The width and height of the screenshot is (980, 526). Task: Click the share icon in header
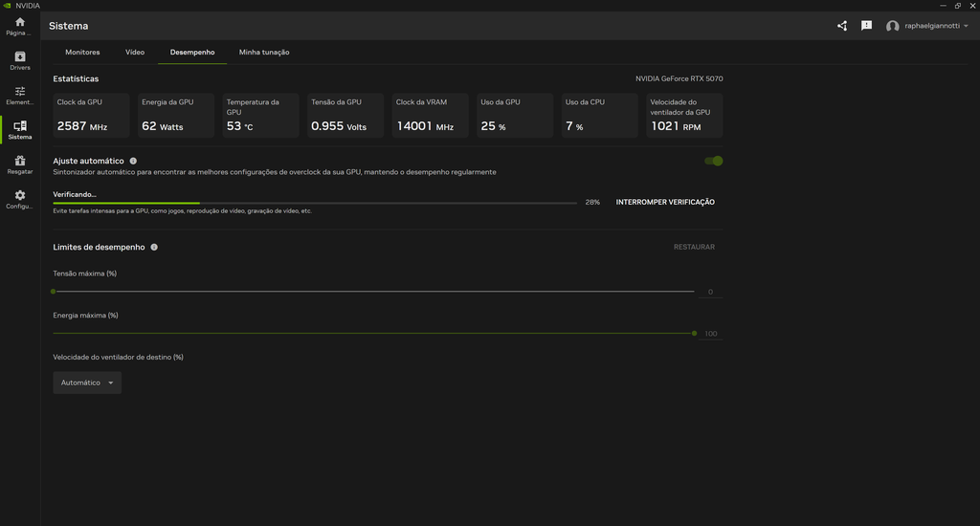tap(842, 26)
